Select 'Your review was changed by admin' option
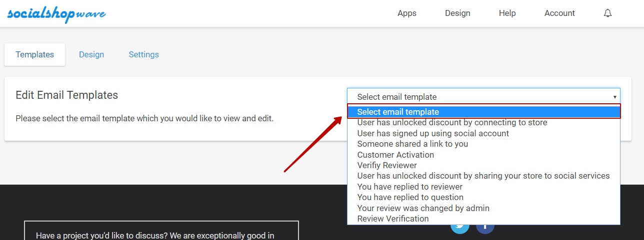This screenshot has height=240, width=644. [x=483, y=208]
